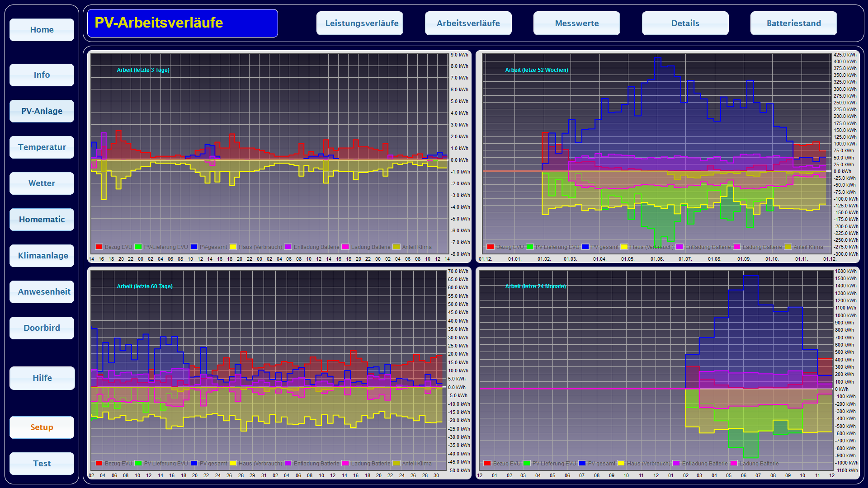
Task: Click green PV-Lieferung EVU swatch in 3-Tage chart
Action: coord(138,247)
